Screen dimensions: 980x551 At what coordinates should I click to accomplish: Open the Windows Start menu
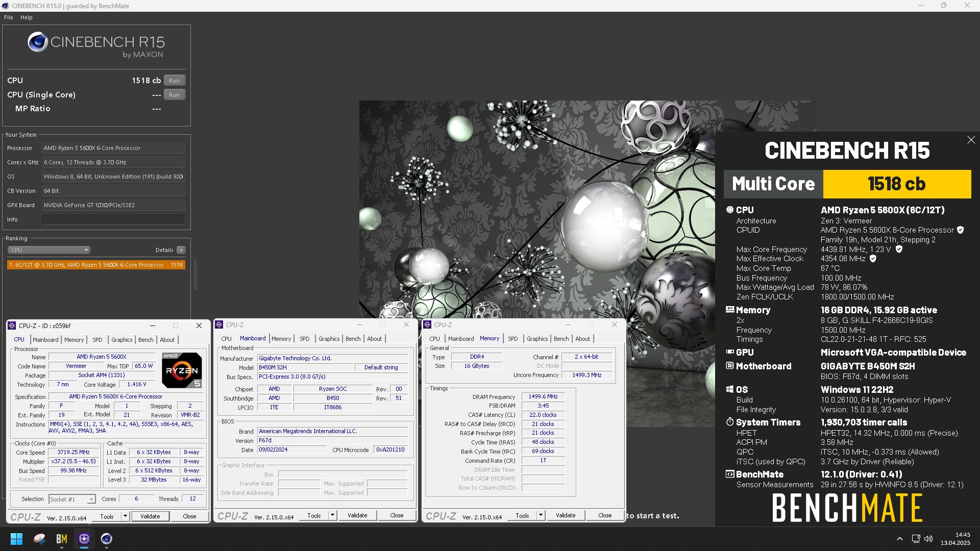[x=16, y=539]
